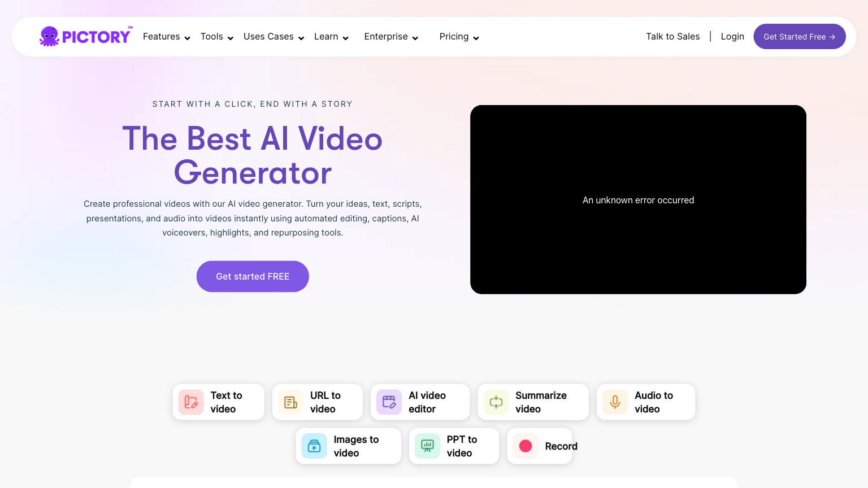Viewport: 868px width, 488px height.
Task: Open the Pricing menu
Action: point(459,37)
